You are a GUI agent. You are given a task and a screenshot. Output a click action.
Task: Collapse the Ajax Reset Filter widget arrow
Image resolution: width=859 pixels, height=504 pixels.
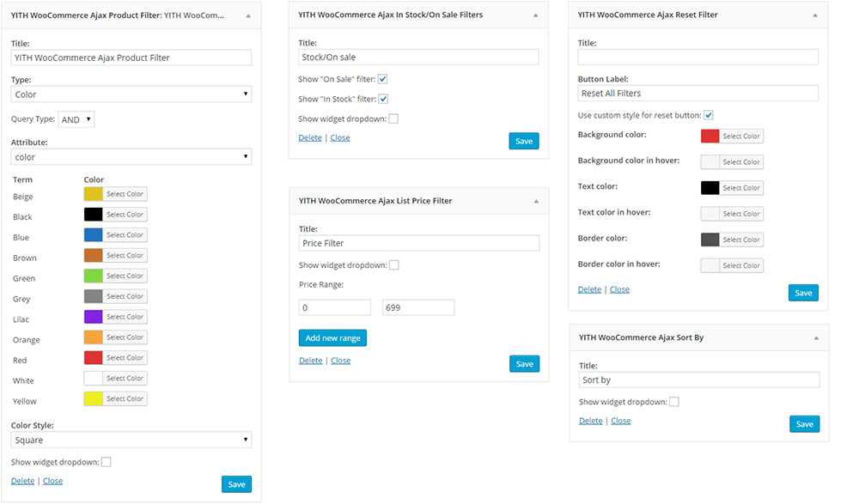814,15
